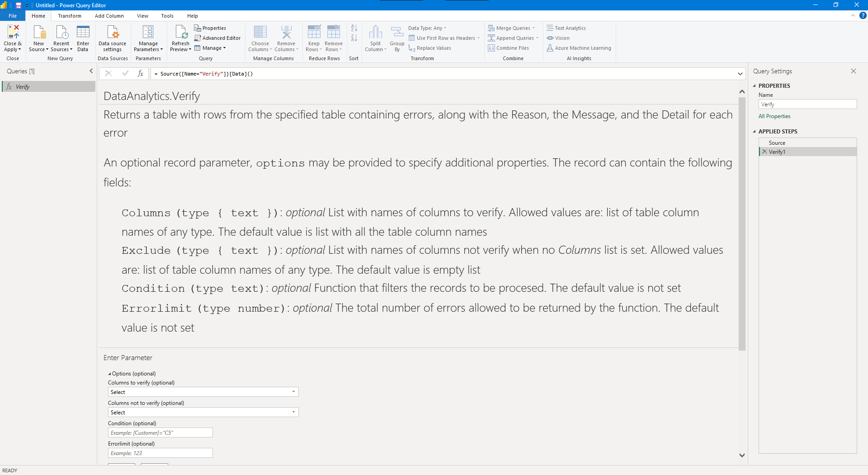
Task: Switch to the Transform tab
Action: coord(70,16)
